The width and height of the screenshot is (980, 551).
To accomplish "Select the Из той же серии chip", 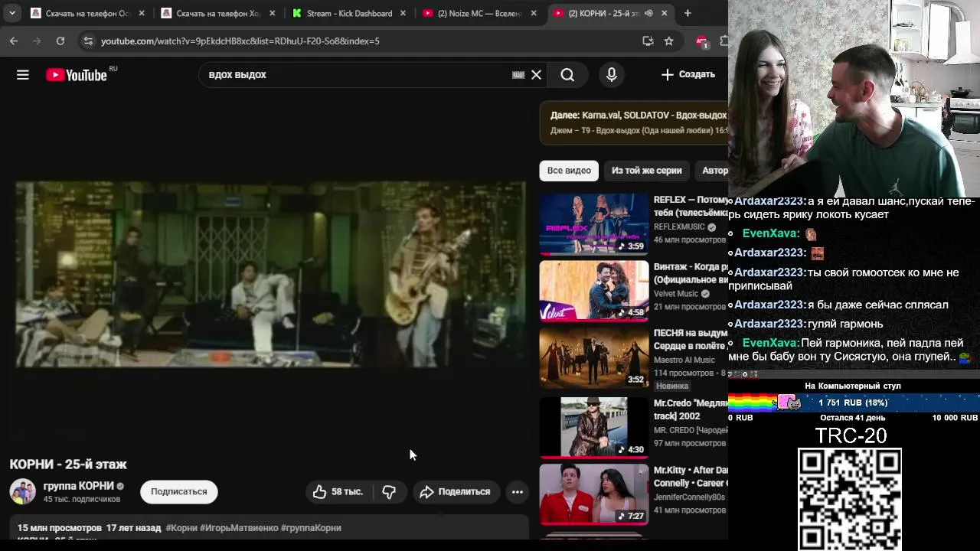I will click(646, 171).
